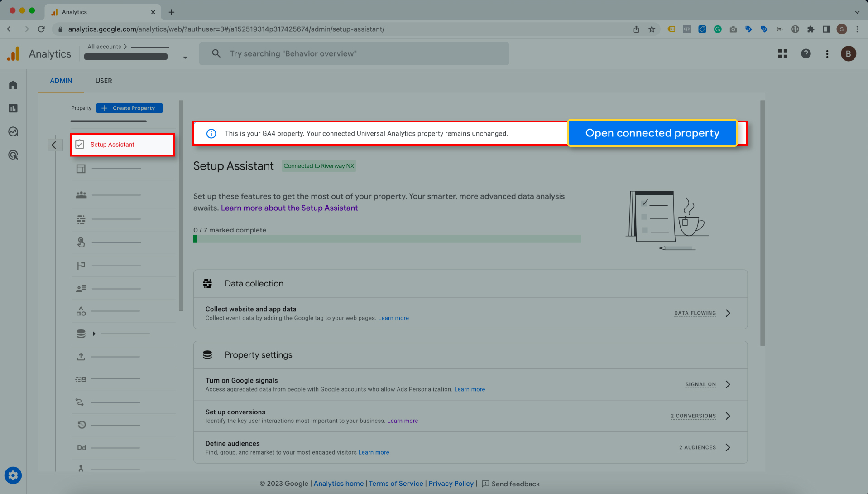Viewport: 868px width, 494px height.
Task: Click the DATA FLOWING status label
Action: click(695, 313)
